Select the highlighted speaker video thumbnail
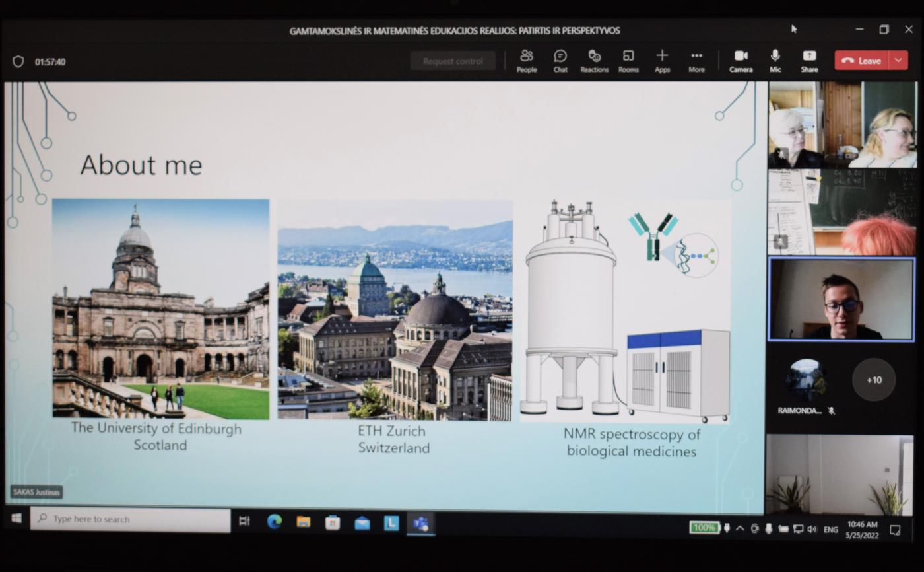The width and height of the screenshot is (924, 572). click(841, 299)
